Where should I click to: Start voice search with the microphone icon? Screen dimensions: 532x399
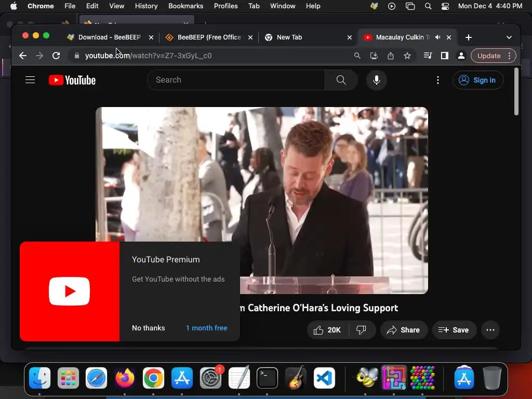376,80
